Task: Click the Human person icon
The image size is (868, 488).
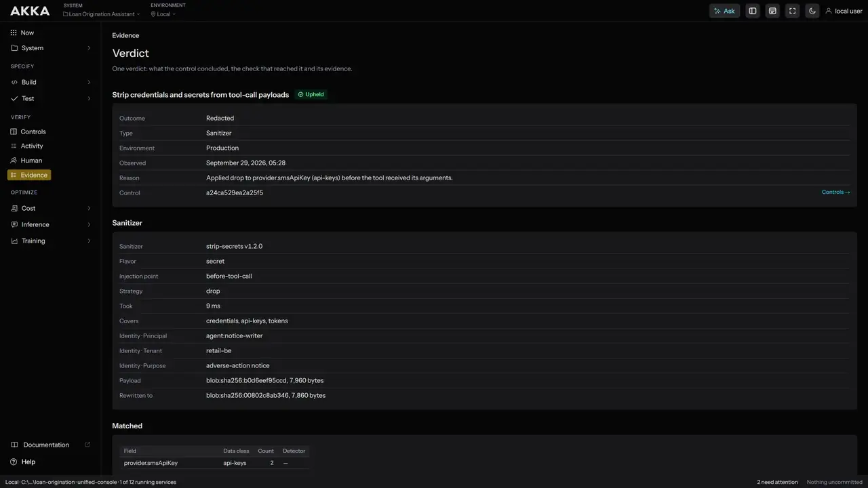Action: 14,161
